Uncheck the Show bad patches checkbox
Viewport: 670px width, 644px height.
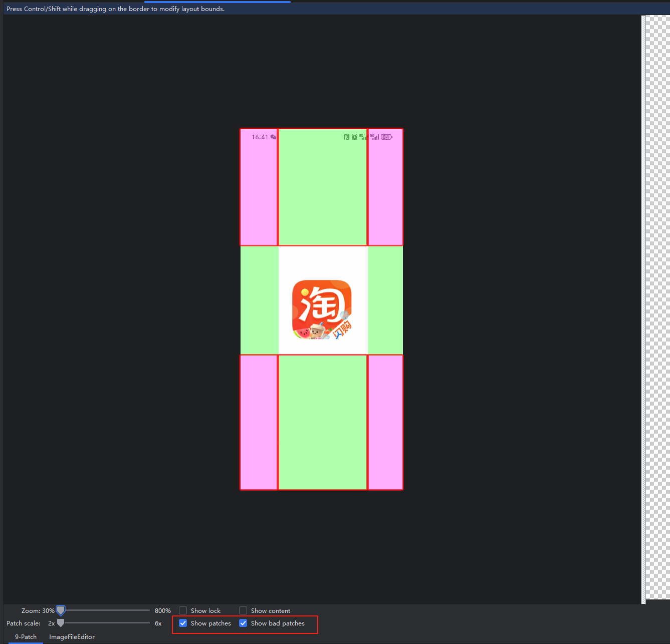pyautogui.click(x=243, y=623)
